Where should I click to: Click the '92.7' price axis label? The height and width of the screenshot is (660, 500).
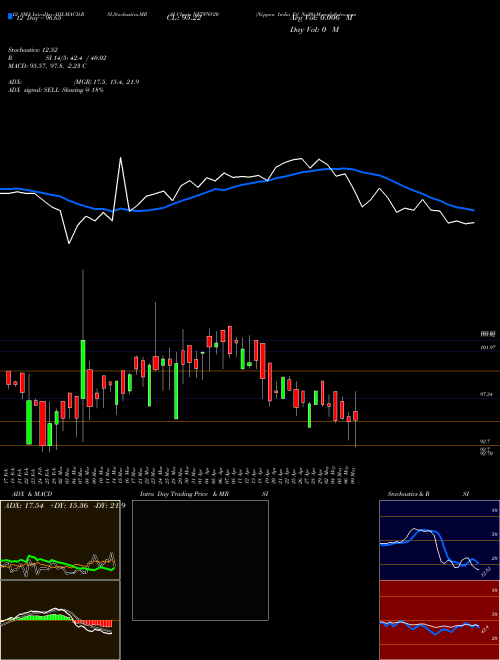tap(485, 442)
